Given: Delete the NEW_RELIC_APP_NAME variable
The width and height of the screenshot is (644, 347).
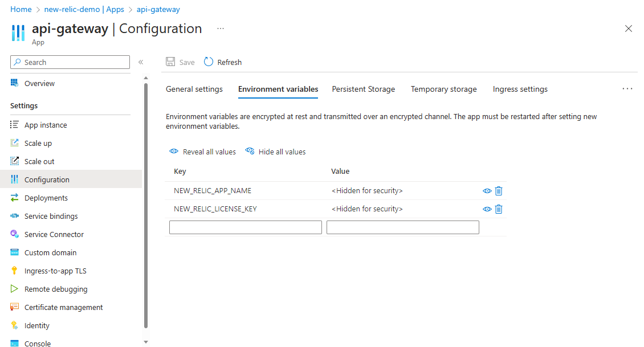Looking at the screenshot, I should 499,191.
